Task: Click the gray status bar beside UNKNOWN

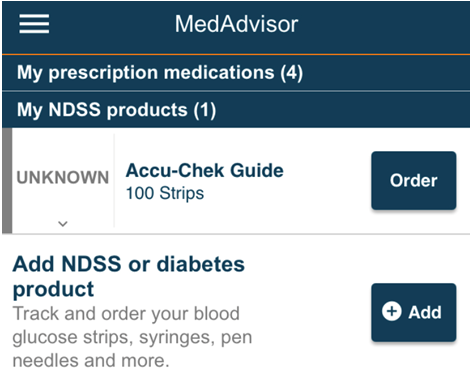Action: 7,181
